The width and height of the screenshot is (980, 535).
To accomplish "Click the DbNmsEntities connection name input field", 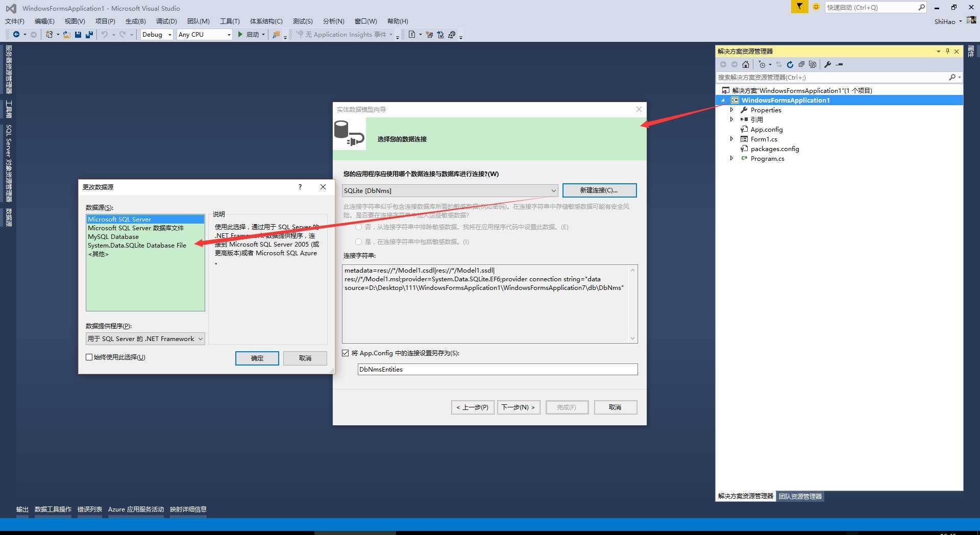I will pos(498,369).
